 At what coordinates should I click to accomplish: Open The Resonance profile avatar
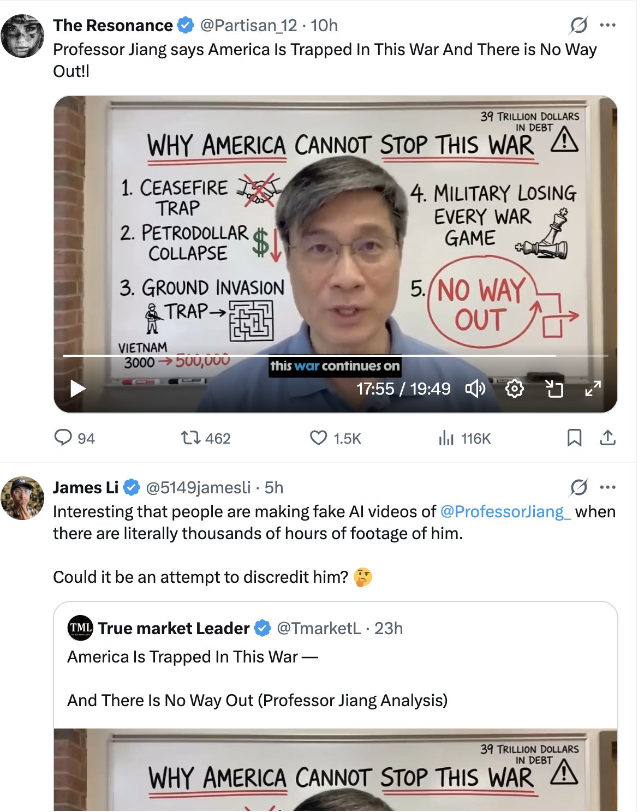(22, 36)
